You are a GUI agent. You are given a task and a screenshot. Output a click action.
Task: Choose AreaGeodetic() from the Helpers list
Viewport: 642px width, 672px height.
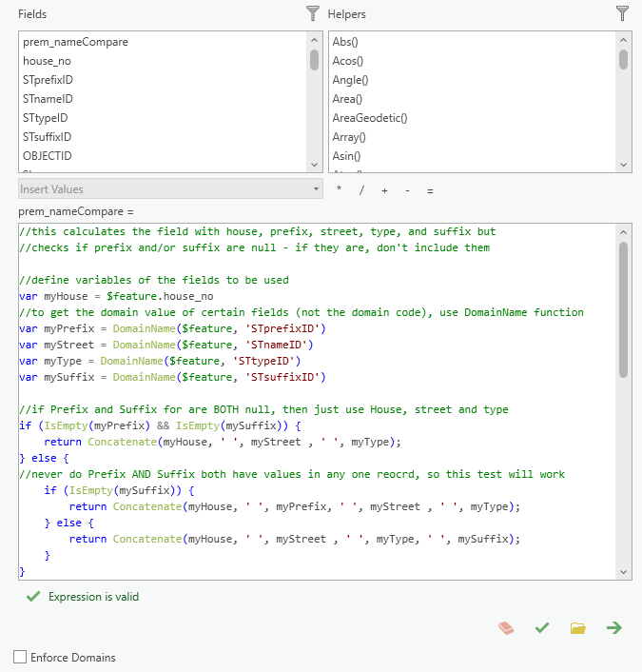click(370, 118)
